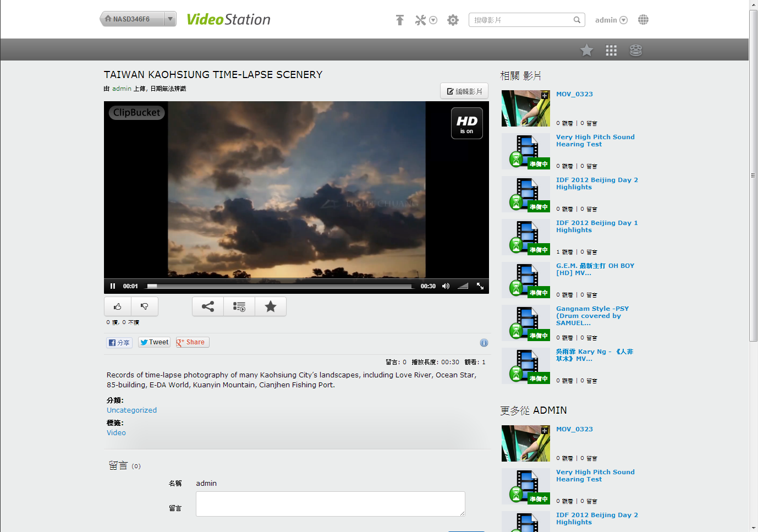The width and height of the screenshot is (758, 532).
Task: Click the scrollbar up arrow
Action: coord(754,4)
